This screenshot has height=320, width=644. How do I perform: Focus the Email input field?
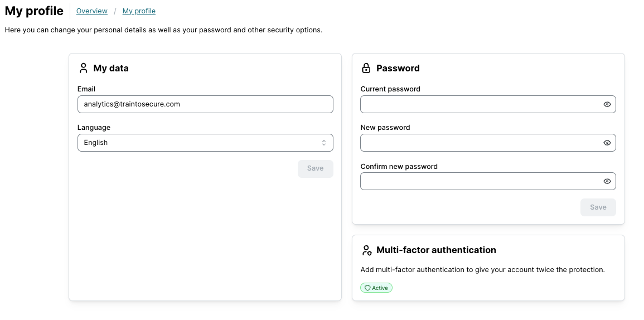point(205,104)
